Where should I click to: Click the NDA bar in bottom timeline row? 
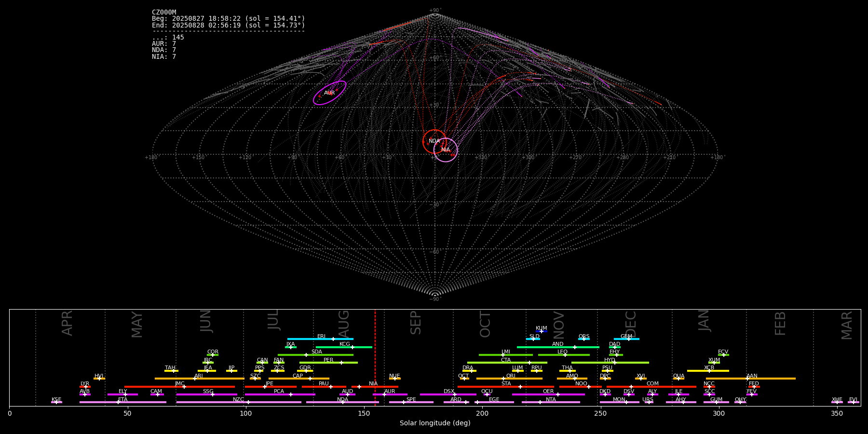[x=342, y=402]
